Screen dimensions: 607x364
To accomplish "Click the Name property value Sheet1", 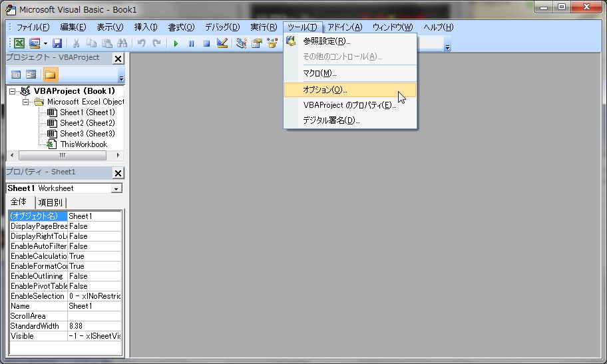I will tap(95, 306).
